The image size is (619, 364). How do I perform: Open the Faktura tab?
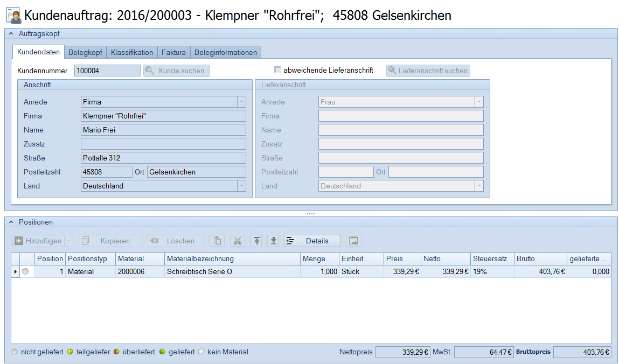[173, 52]
